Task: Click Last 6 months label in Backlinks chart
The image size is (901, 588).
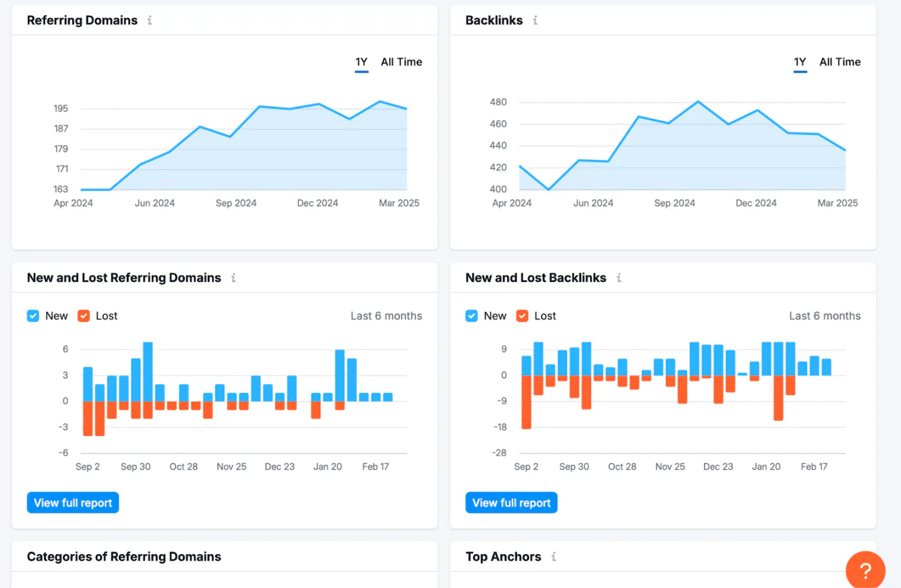Action: click(825, 316)
